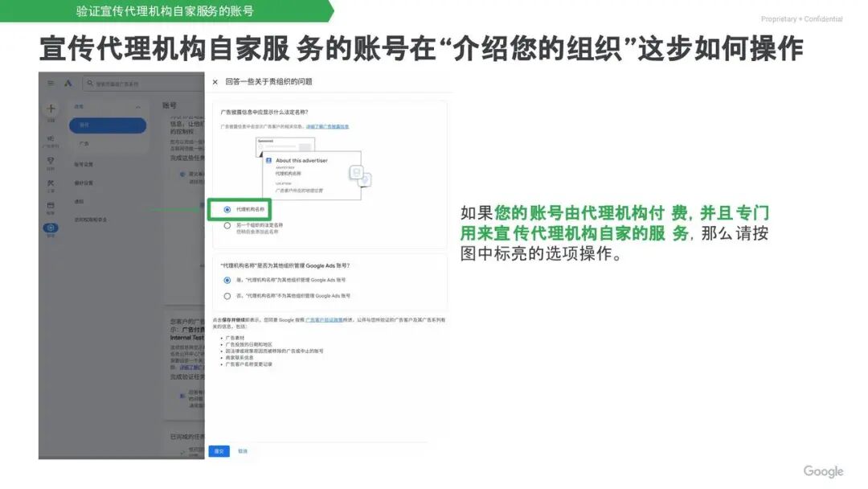Click the 账号 page heading
868x489 pixels.
170,105
